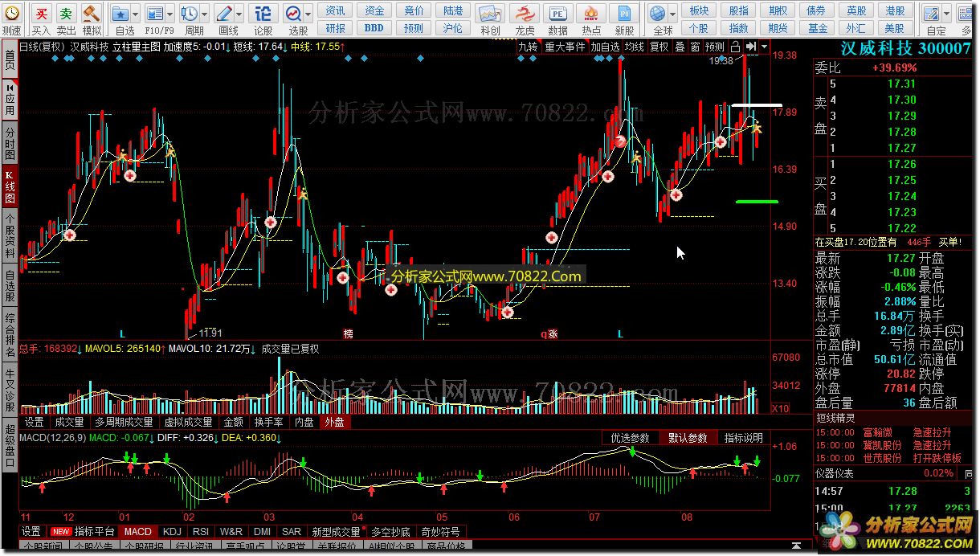Click the 板块 sector button
This screenshot has height=556, width=980.
(x=699, y=10)
